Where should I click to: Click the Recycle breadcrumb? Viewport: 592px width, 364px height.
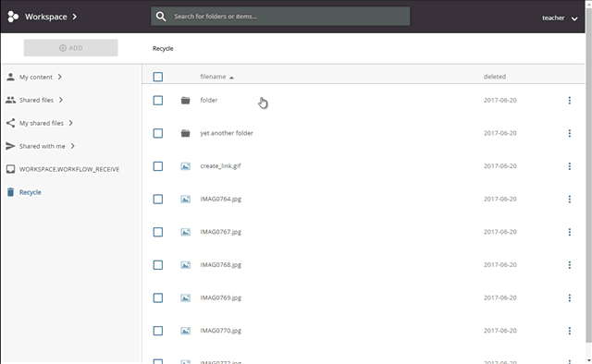point(163,48)
